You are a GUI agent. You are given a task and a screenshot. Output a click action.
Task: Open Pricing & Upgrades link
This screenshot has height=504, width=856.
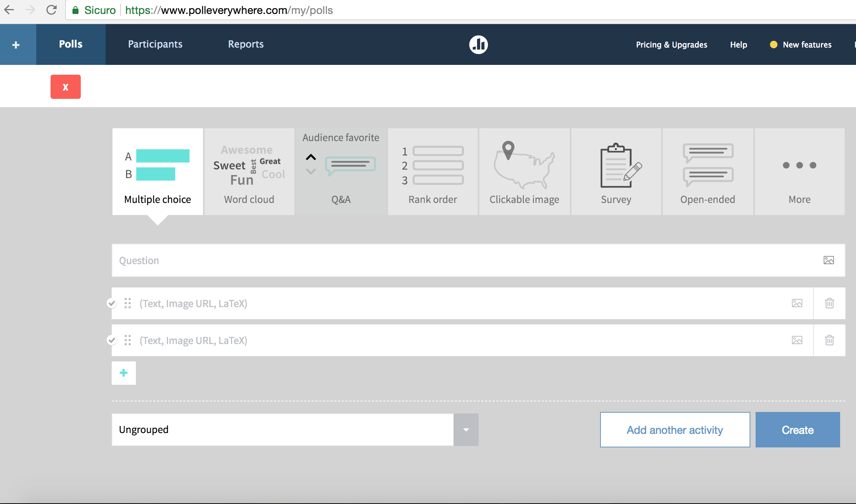click(671, 45)
